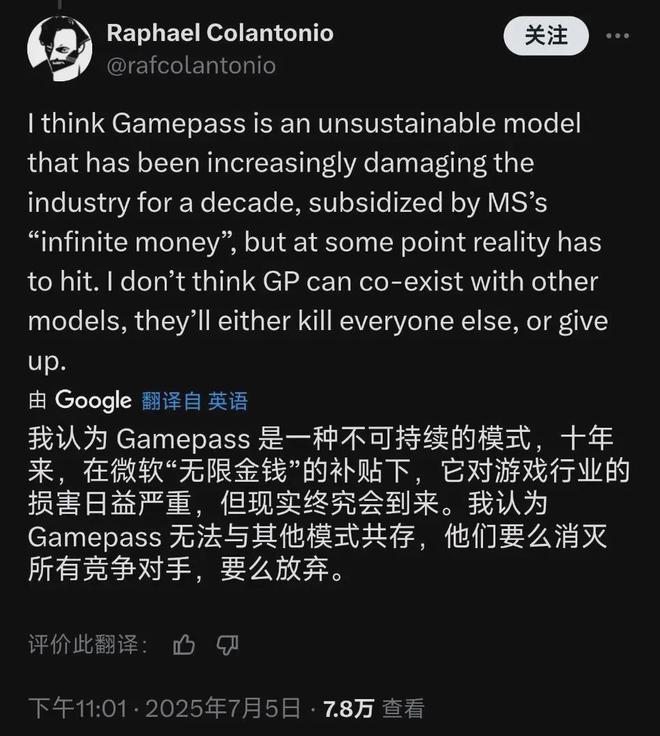Screen dimensions: 660x736
Task: Click the Google logo by the translation
Action: click(x=93, y=401)
